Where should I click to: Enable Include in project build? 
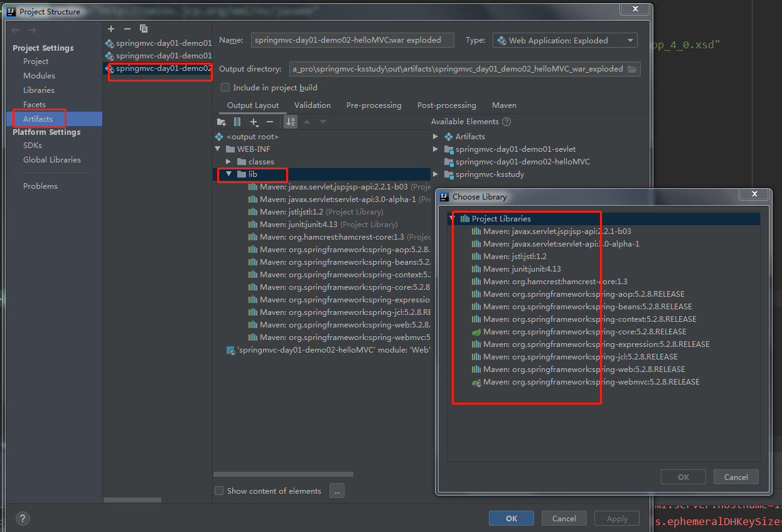pyautogui.click(x=225, y=88)
